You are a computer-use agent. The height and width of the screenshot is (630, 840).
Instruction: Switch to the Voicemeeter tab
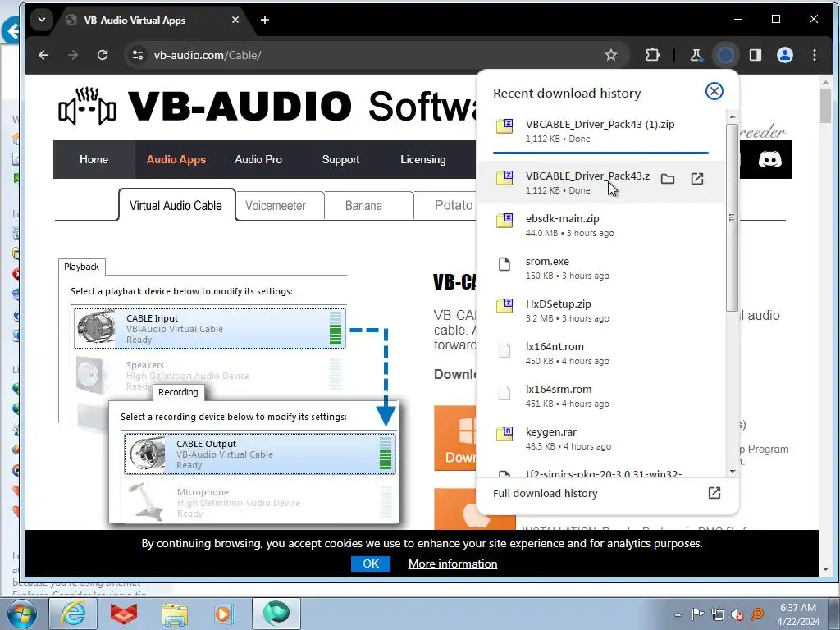point(276,206)
